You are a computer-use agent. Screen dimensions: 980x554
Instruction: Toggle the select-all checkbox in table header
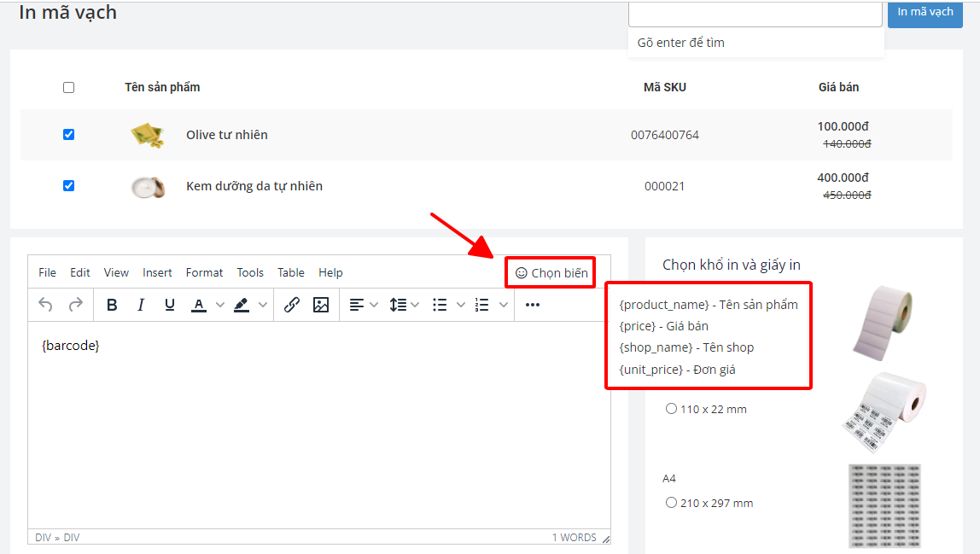(69, 87)
